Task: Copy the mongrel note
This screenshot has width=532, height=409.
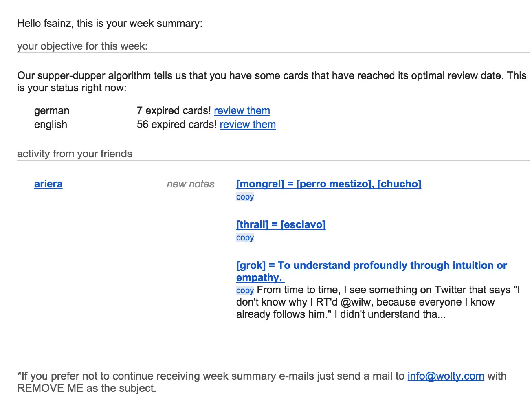Action: [245, 197]
